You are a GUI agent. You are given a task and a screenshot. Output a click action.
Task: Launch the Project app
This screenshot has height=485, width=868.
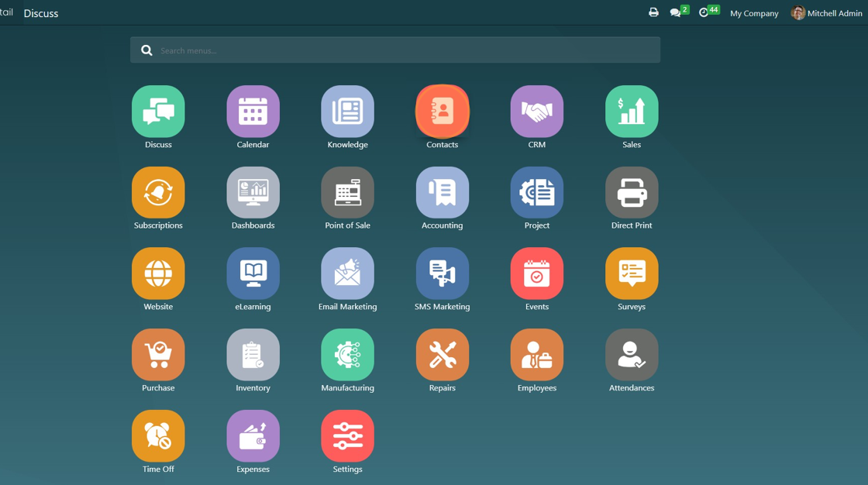tap(537, 193)
